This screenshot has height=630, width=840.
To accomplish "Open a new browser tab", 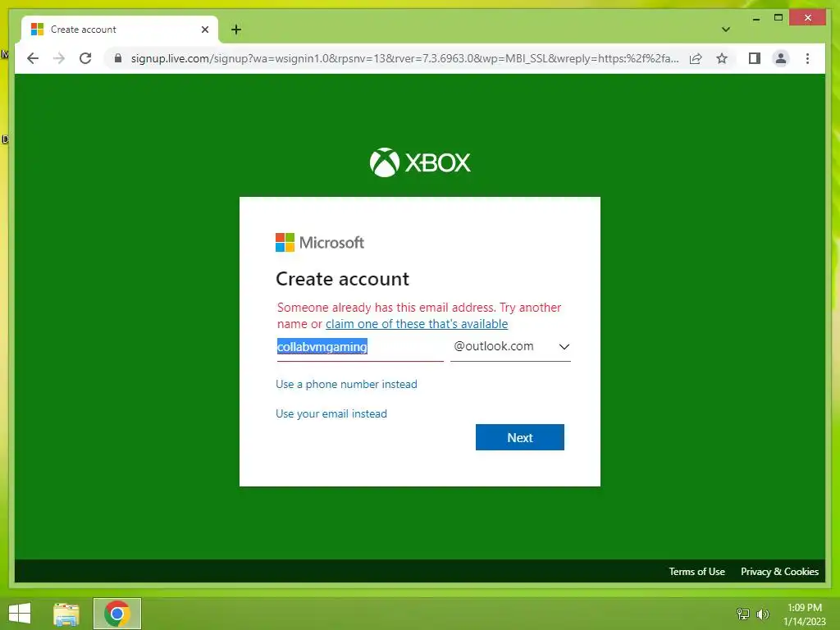I will click(x=236, y=30).
